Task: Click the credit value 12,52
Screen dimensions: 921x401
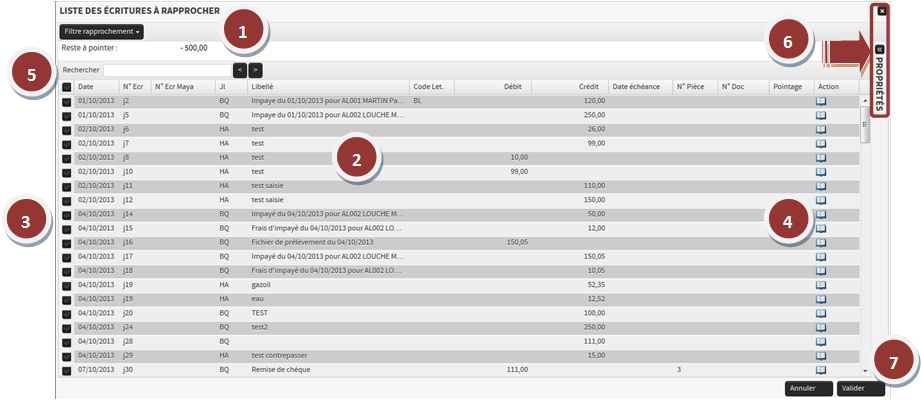Action: [x=596, y=299]
